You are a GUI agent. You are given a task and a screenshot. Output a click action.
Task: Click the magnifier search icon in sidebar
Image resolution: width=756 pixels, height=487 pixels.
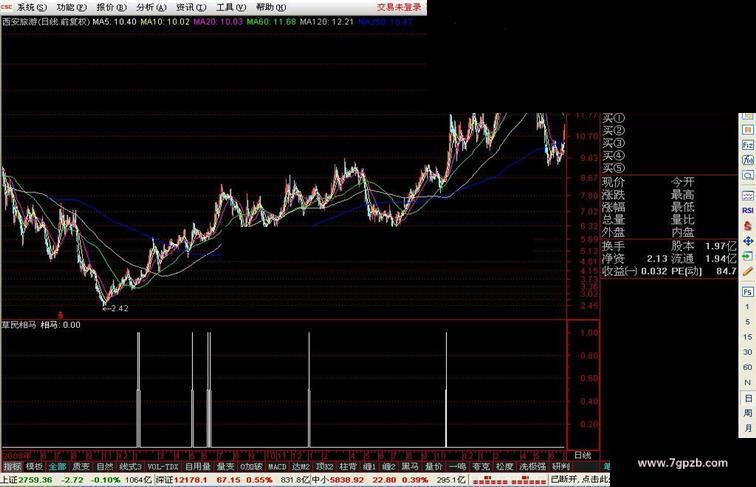pyautogui.click(x=747, y=175)
